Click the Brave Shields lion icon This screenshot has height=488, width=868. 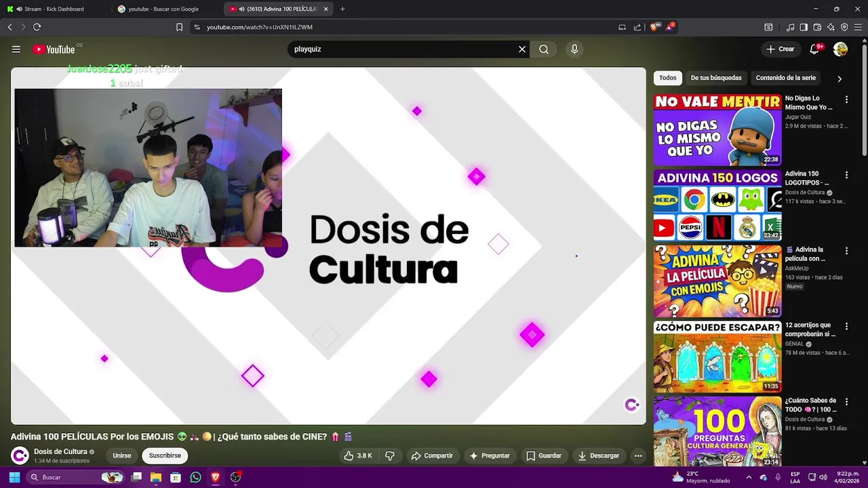pyautogui.click(x=654, y=27)
